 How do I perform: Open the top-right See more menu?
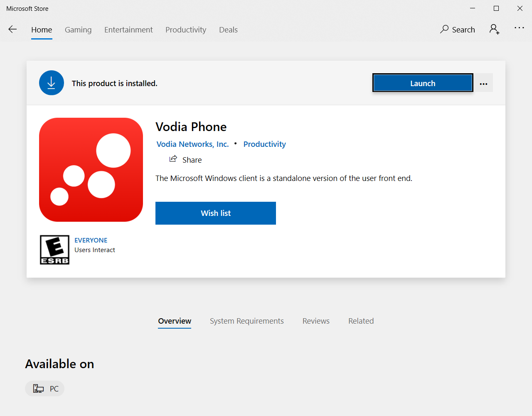coord(519,28)
